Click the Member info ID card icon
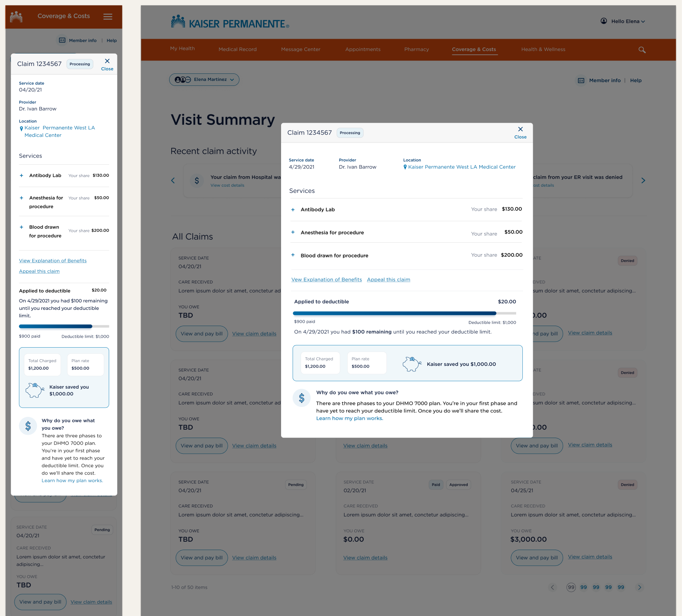The image size is (682, 616). click(x=580, y=80)
